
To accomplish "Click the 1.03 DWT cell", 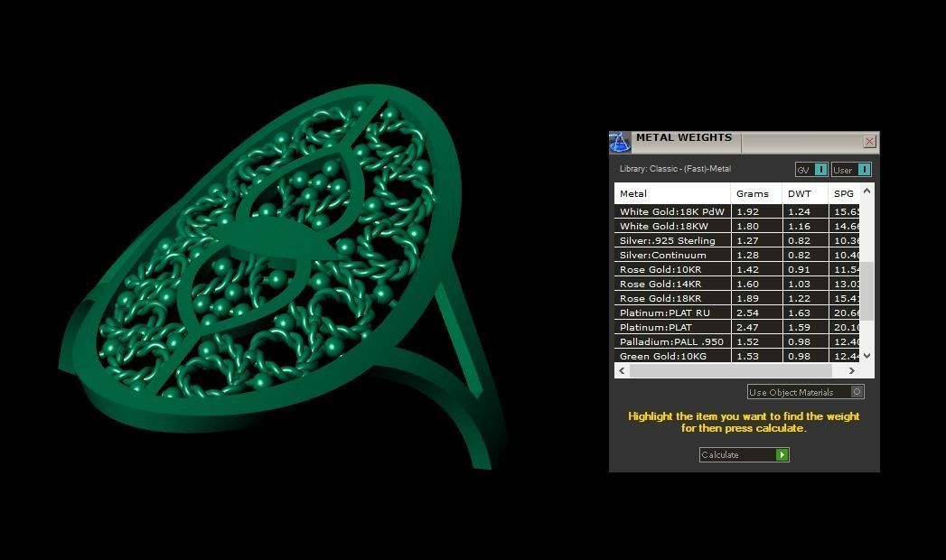I will click(x=805, y=284).
